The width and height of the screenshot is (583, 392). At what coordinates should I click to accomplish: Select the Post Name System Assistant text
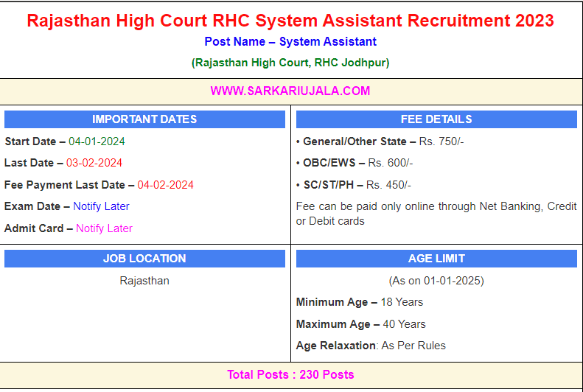pyautogui.click(x=290, y=42)
